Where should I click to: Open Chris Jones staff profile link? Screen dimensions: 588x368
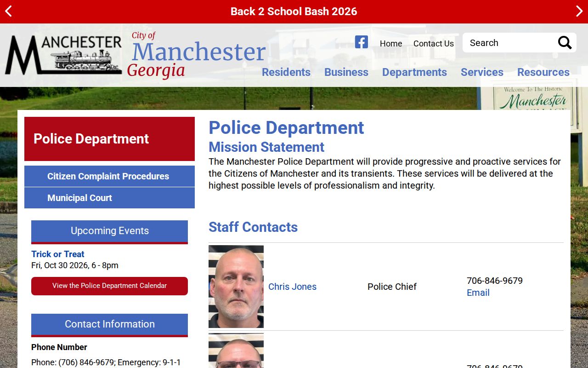tap(292, 287)
